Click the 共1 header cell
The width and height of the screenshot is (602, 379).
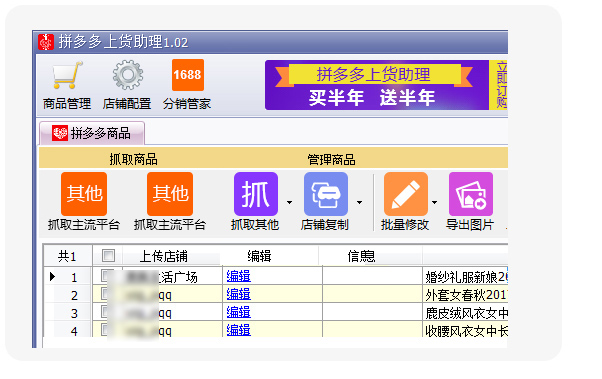coord(67,256)
